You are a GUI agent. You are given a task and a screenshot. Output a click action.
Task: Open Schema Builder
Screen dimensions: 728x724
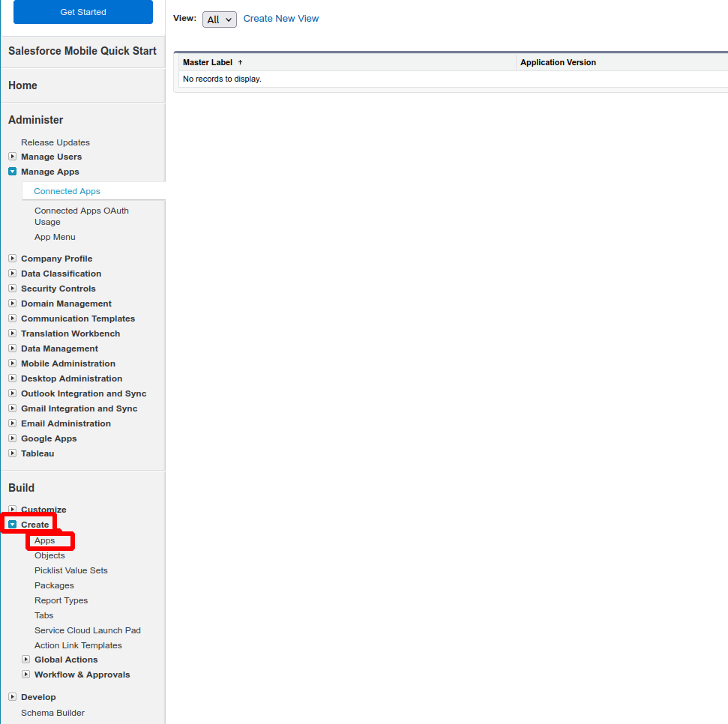click(52, 713)
